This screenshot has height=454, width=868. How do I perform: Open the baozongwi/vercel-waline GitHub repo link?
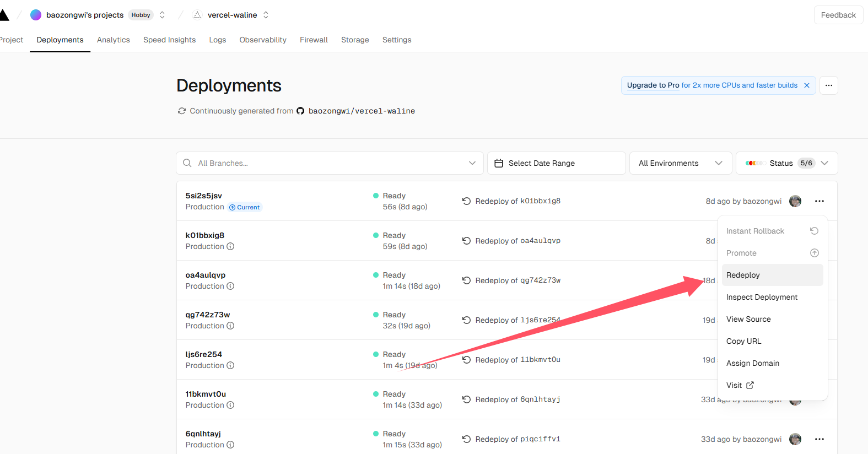tap(362, 111)
